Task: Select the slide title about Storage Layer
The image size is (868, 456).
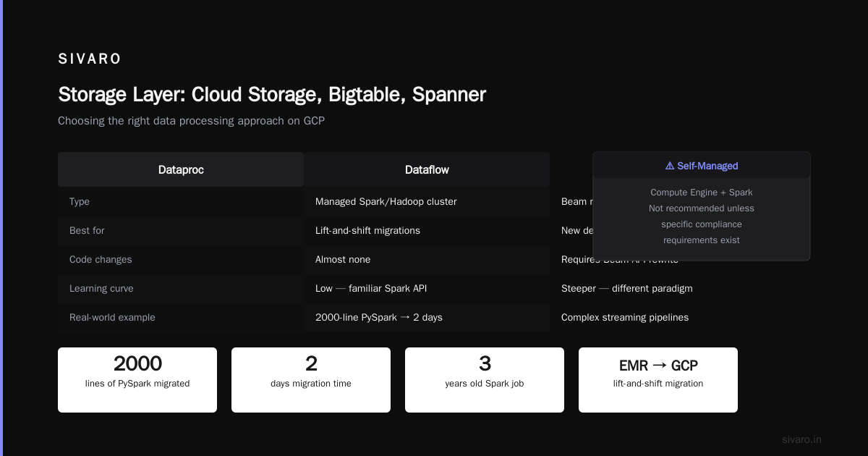Action: 272,95
